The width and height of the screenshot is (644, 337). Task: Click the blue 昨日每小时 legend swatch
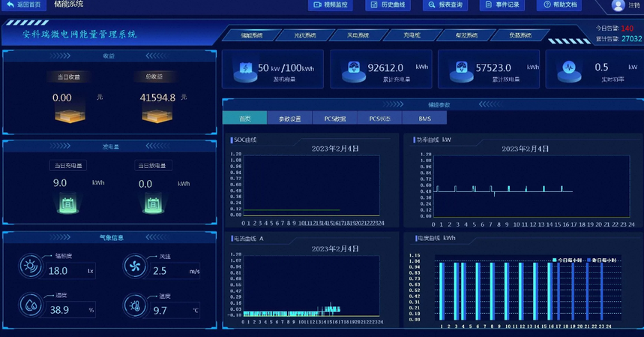point(589,260)
